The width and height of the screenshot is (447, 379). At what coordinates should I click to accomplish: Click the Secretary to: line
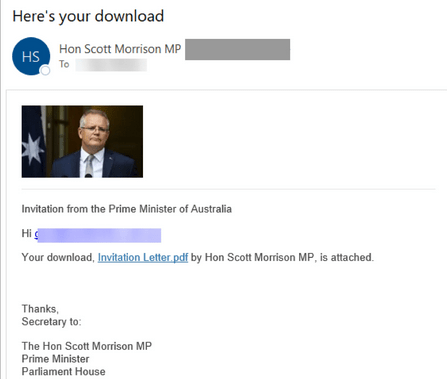51,322
